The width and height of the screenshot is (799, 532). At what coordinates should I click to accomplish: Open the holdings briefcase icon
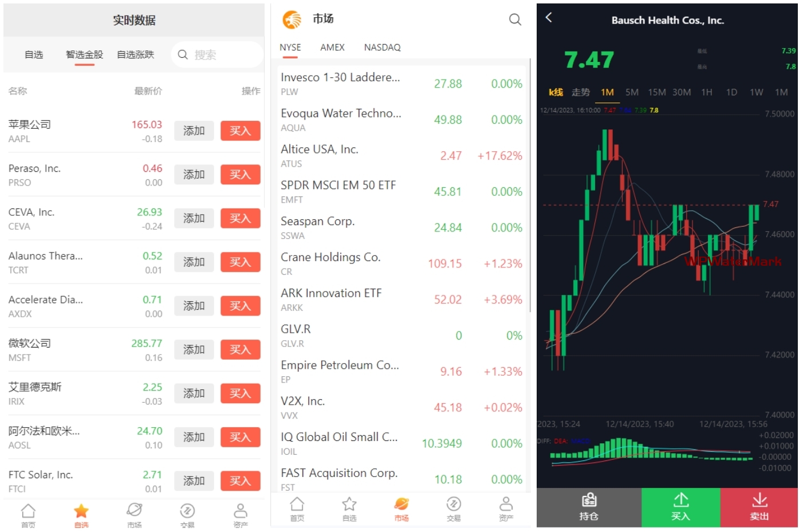(588, 501)
